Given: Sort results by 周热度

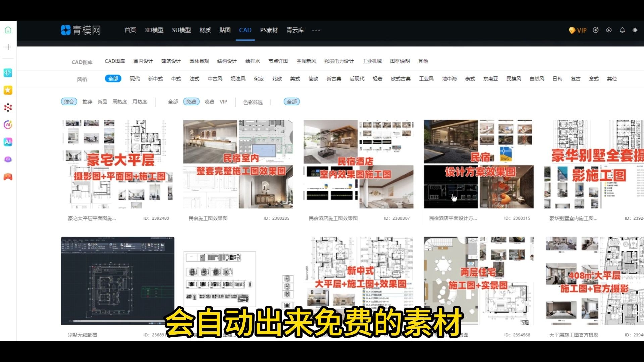Looking at the screenshot, I should coord(120,102).
